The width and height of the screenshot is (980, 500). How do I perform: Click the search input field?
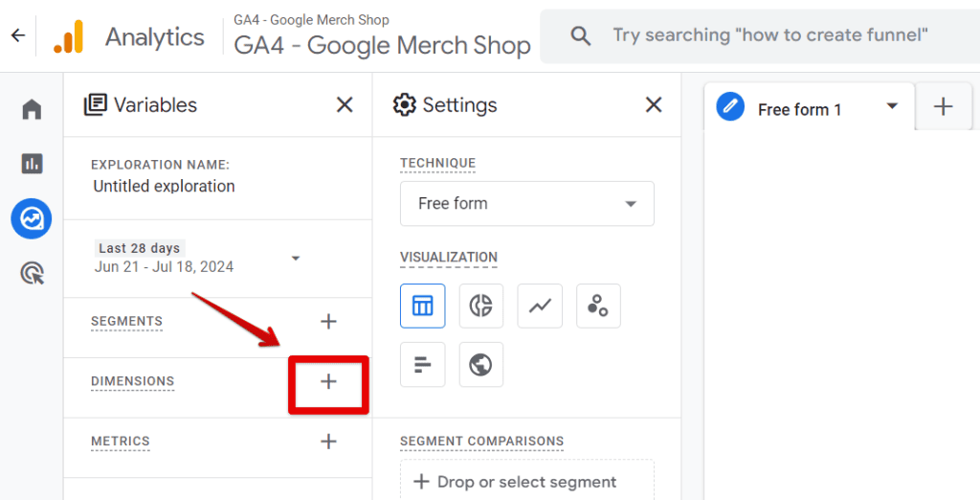(766, 35)
